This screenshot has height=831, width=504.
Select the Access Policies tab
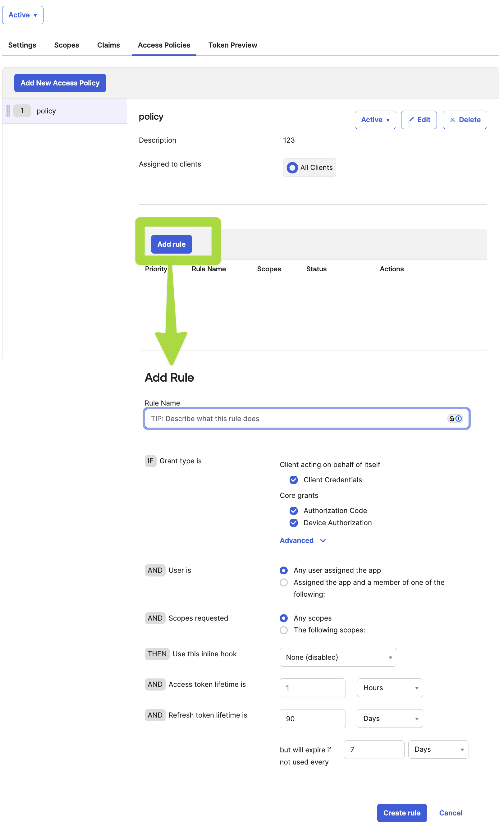pos(164,45)
